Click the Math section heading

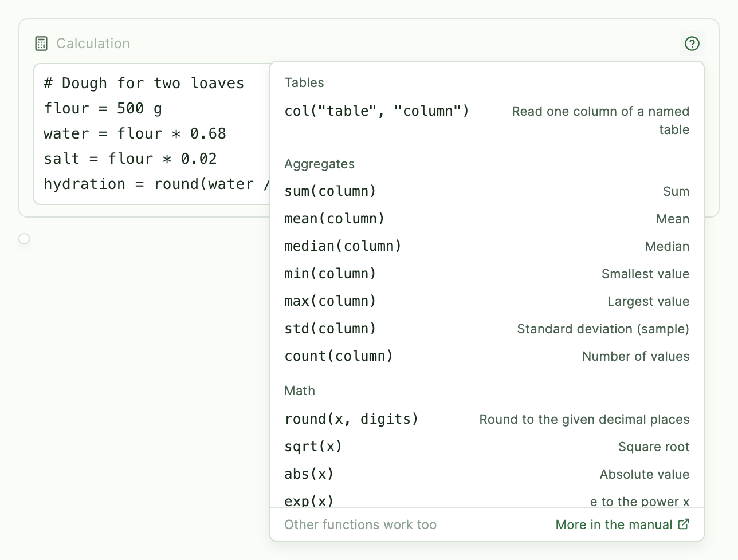(300, 391)
